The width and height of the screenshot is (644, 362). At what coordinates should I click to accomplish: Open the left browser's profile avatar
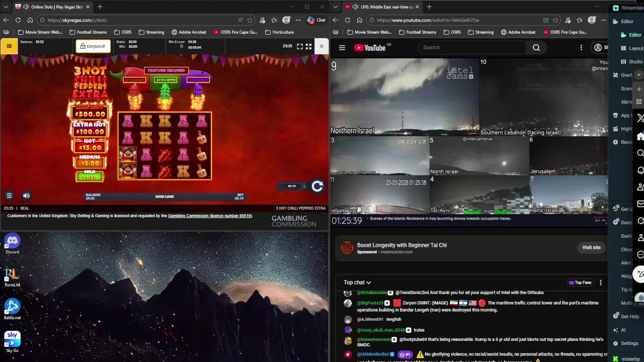pyautogui.click(x=286, y=20)
